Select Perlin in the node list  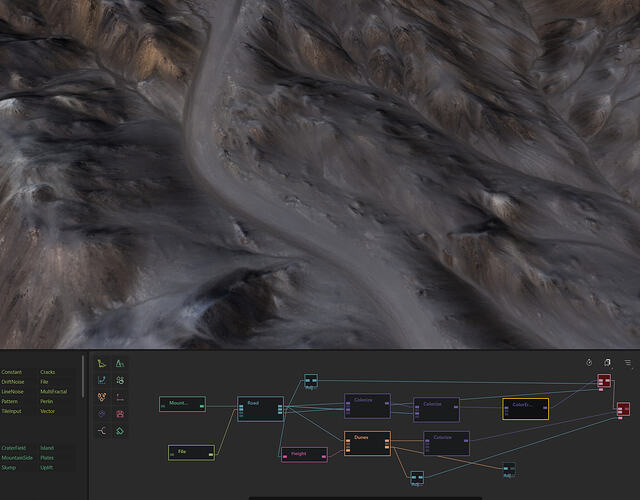(47, 401)
